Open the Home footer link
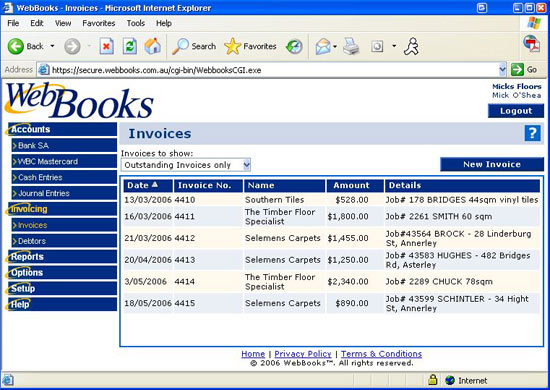 click(253, 354)
